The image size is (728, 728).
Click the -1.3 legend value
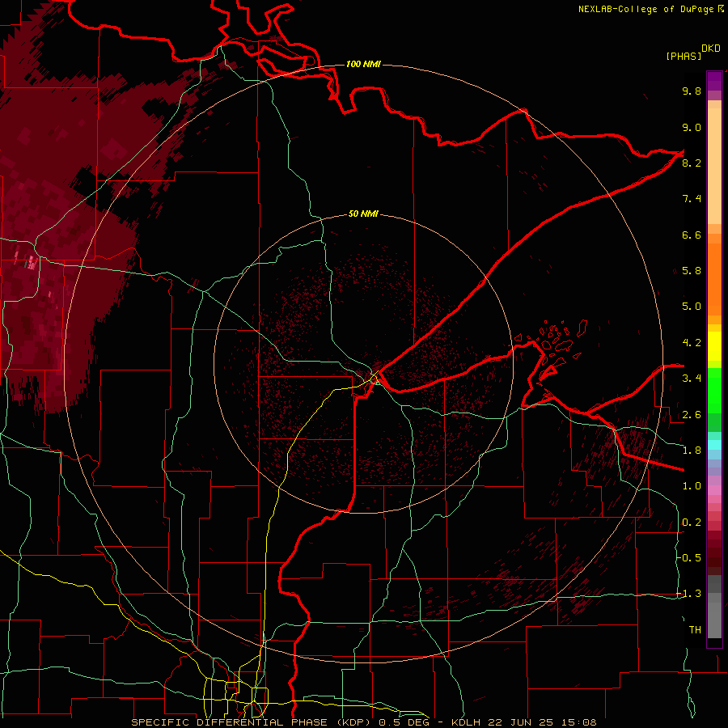click(x=689, y=594)
